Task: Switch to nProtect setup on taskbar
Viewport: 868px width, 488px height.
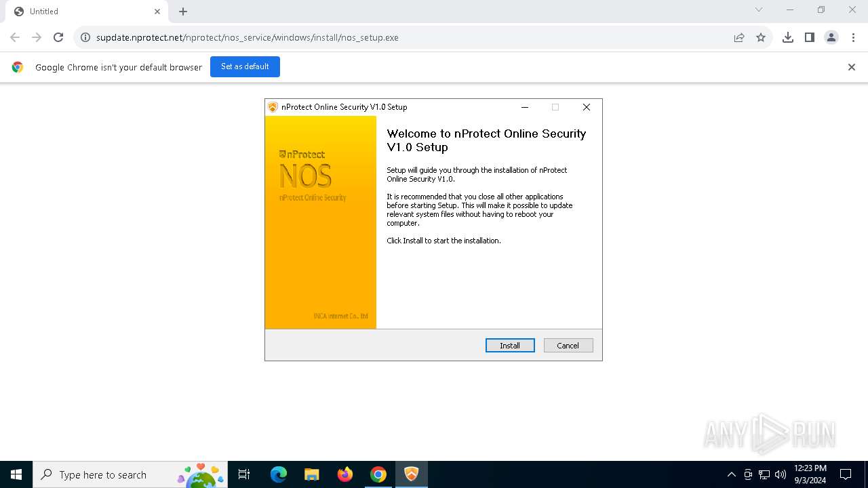Action: 412,474
